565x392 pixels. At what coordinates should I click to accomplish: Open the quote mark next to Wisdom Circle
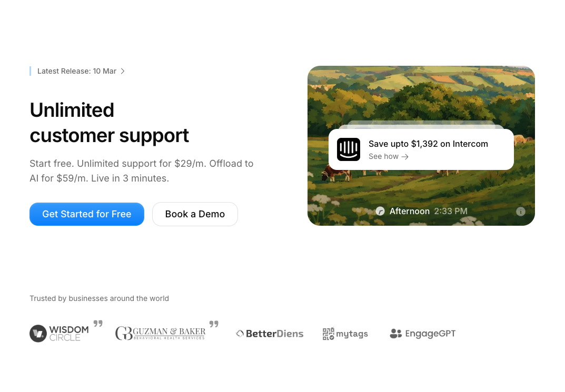[98, 323]
